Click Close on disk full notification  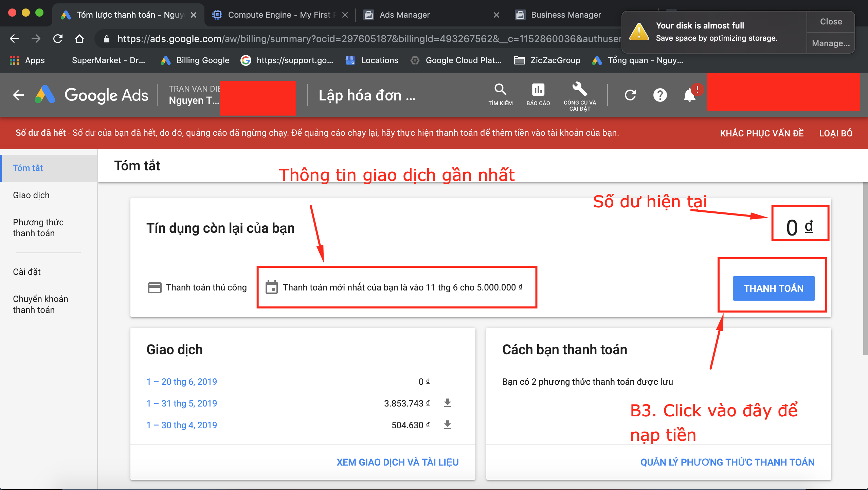pos(831,22)
